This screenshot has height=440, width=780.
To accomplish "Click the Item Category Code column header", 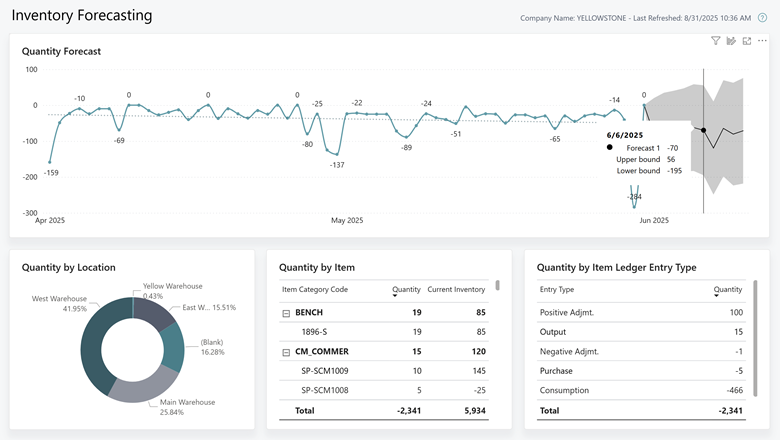I will pos(314,290).
